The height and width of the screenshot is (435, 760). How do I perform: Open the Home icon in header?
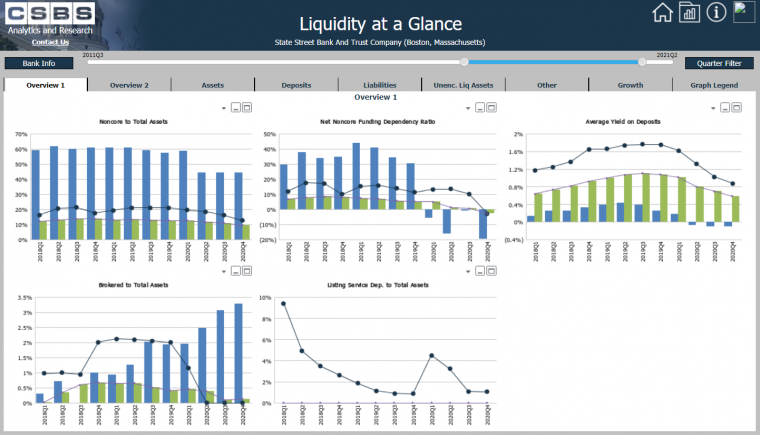pos(662,13)
